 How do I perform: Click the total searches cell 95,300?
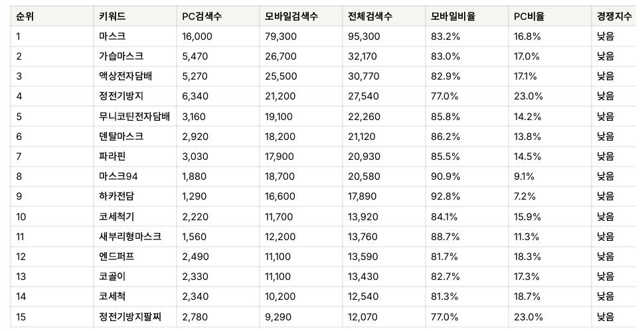364,36
